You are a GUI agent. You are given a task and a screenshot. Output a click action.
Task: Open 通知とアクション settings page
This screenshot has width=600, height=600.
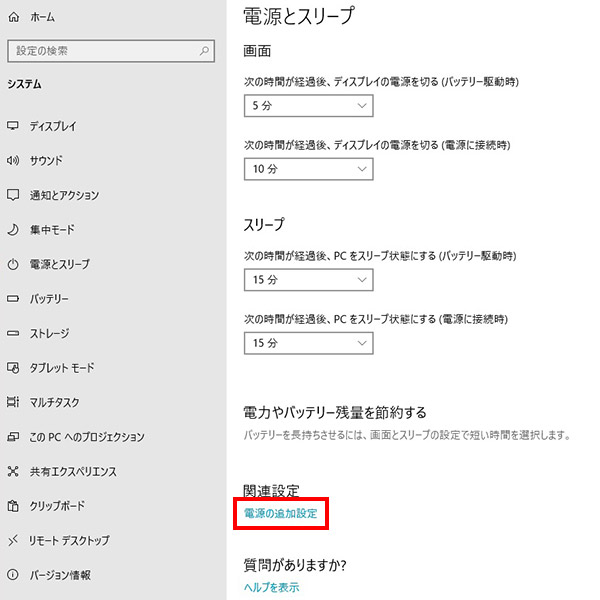point(64,195)
